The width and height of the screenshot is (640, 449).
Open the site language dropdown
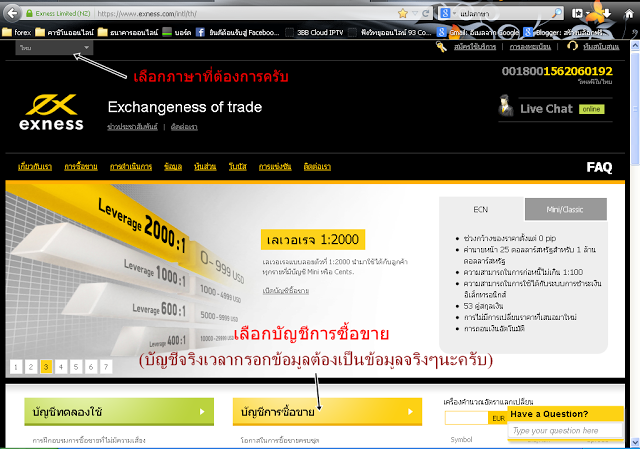tap(54, 48)
